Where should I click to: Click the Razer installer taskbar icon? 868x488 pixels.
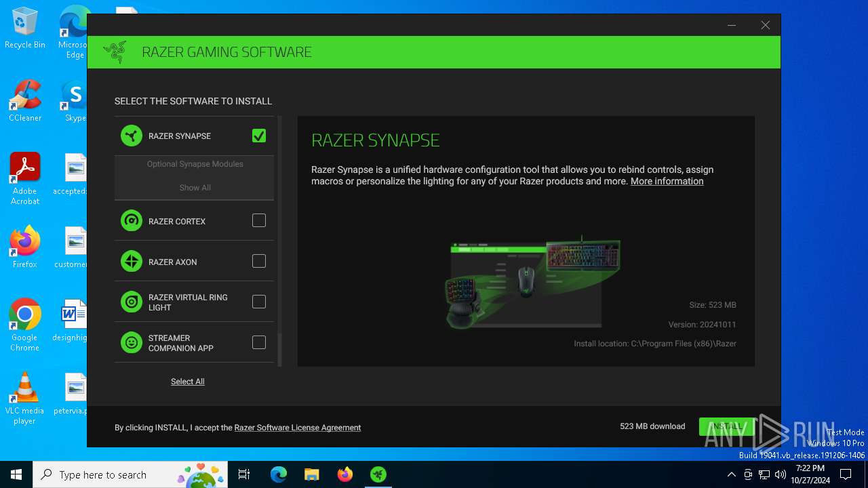378,474
